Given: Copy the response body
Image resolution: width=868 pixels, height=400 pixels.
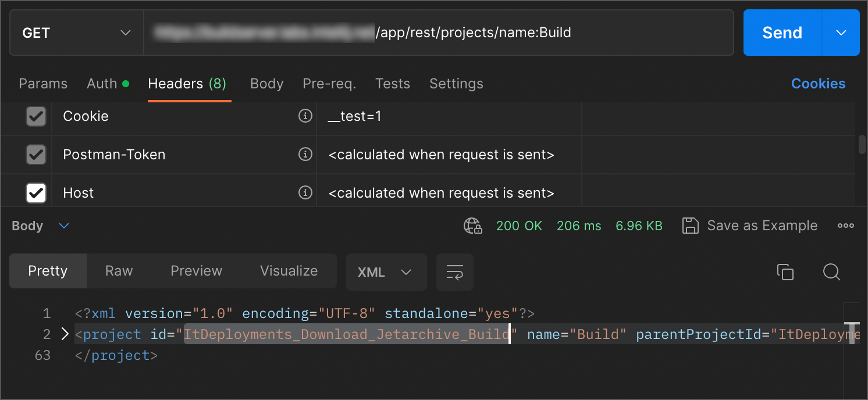Looking at the screenshot, I should point(785,272).
